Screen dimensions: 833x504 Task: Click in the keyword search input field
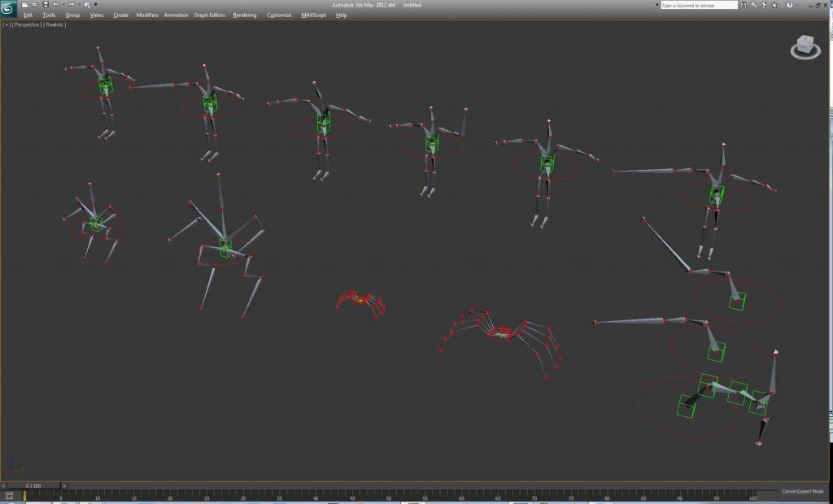point(698,5)
